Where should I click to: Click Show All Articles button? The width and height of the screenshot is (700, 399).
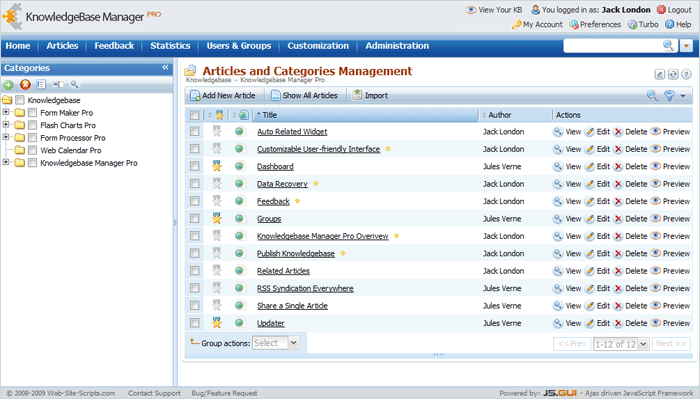pos(304,96)
